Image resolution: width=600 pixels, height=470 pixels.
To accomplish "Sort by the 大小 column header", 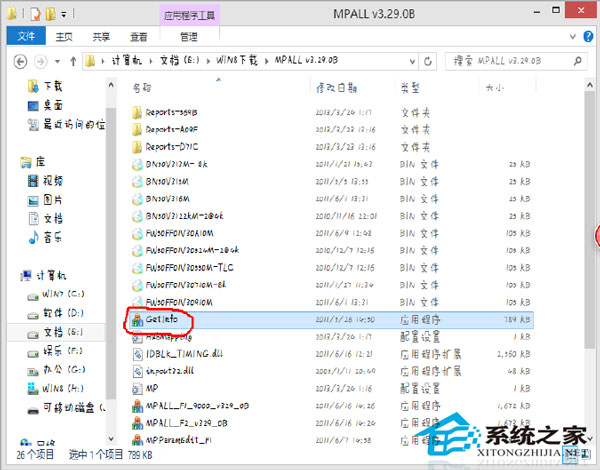I will pyautogui.click(x=495, y=88).
